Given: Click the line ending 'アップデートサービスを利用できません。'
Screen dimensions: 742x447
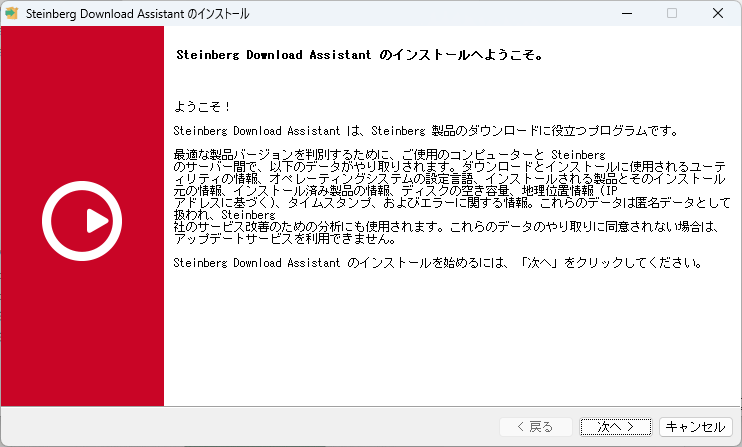Looking at the screenshot, I should [285, 238].
